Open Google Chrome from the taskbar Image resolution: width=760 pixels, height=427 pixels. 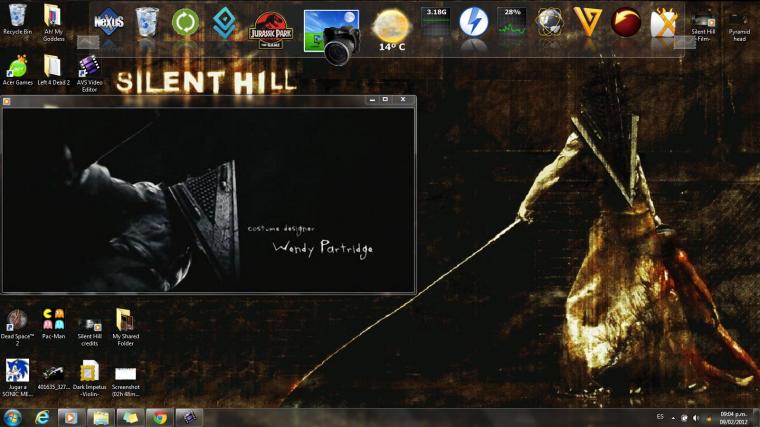159,417
